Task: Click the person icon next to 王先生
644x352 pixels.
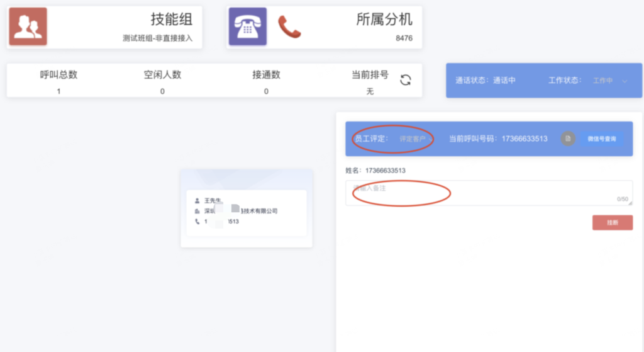Action: click(197, 200)
